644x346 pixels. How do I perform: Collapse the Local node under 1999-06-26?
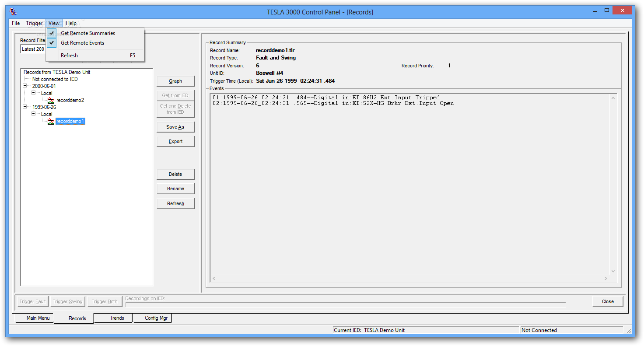tap(34, 114)
